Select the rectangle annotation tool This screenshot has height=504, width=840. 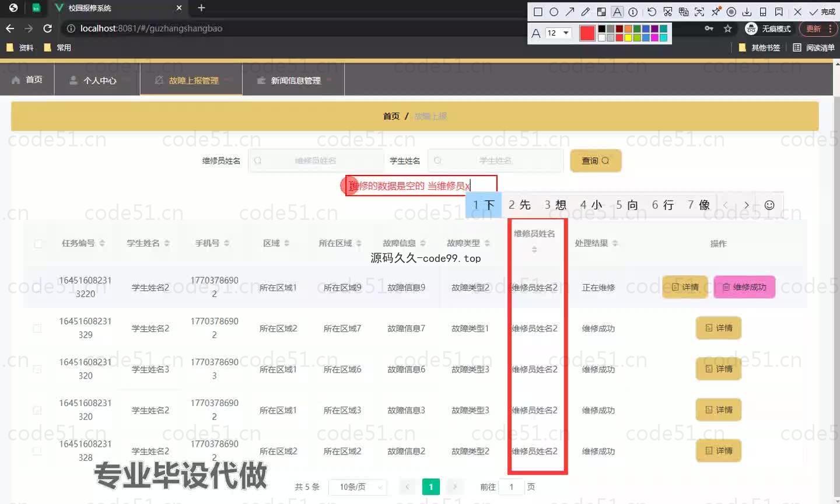click(538, 12)
